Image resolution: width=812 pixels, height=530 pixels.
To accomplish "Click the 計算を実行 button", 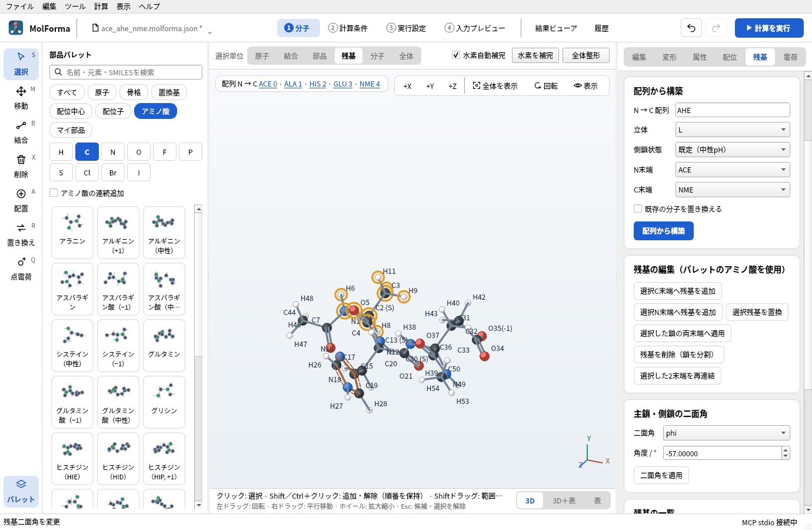I will 769,28.
